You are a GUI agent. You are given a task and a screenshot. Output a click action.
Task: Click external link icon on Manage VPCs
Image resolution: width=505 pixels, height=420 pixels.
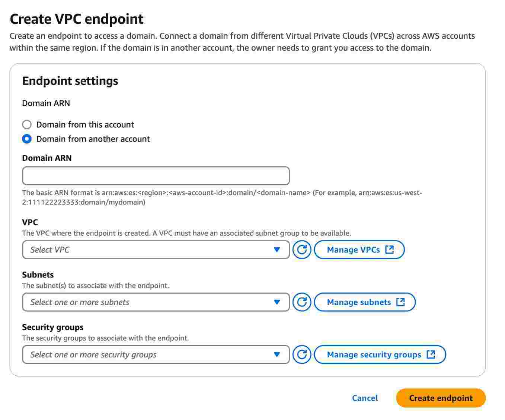click(x=389, y=250)
